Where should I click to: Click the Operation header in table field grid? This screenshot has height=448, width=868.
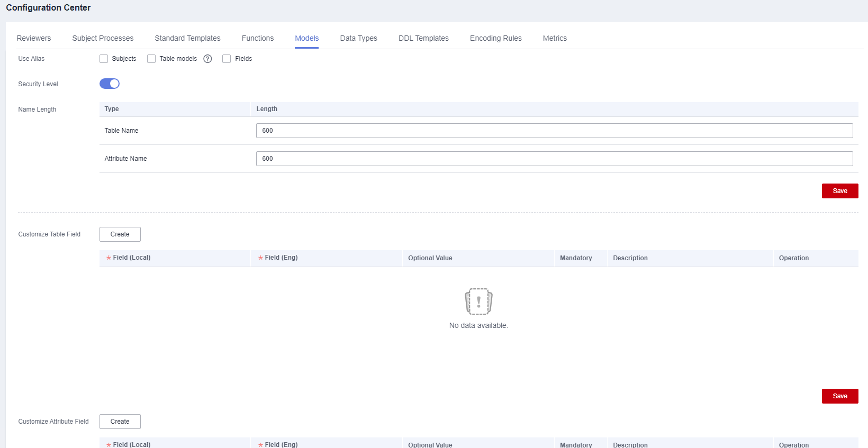coord(794,258)
